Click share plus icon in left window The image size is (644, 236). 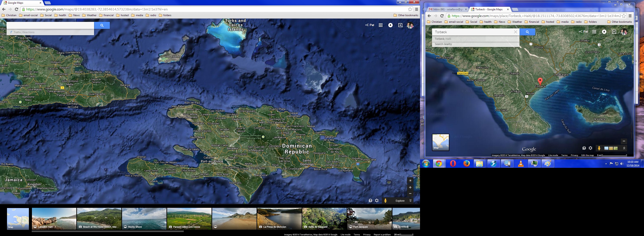pyautogui.click(x=400, y=25)
